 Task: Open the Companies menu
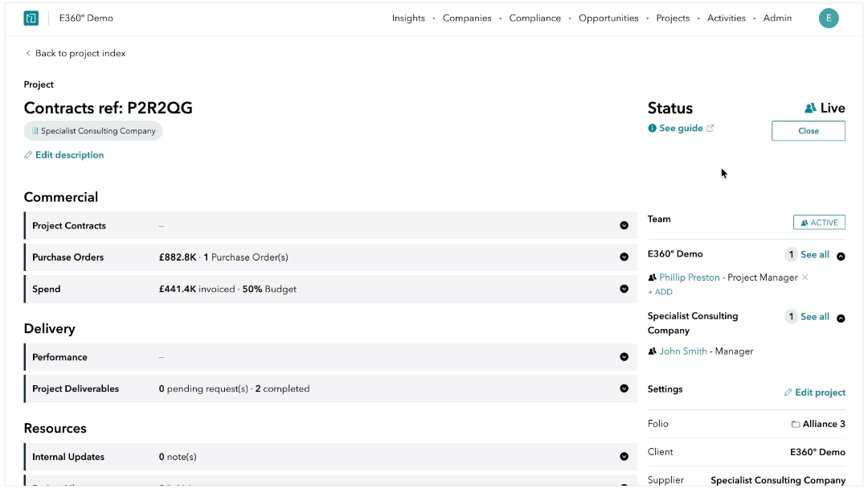click(x=467, y=18)
